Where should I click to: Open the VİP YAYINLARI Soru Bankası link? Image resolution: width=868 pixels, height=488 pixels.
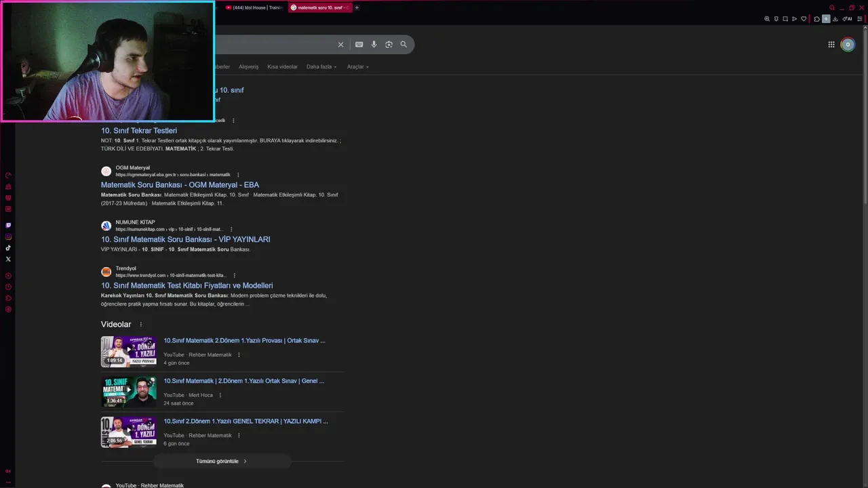point(186,239)
